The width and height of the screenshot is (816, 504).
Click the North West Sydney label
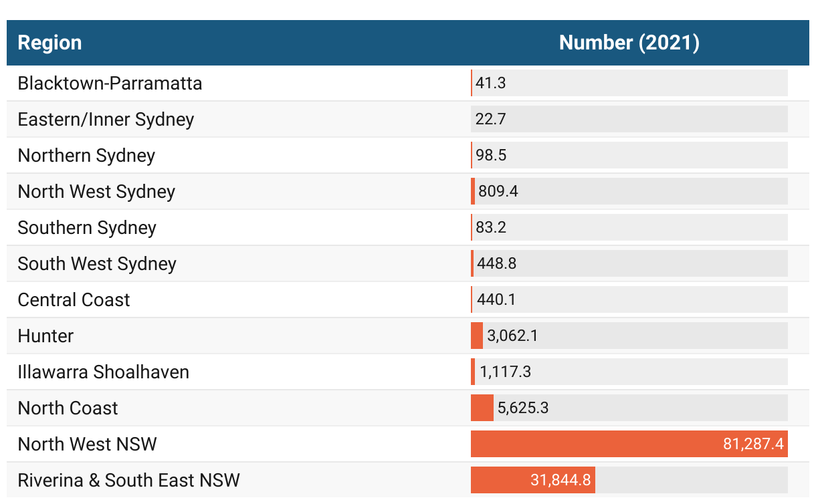tap(96, 192)
